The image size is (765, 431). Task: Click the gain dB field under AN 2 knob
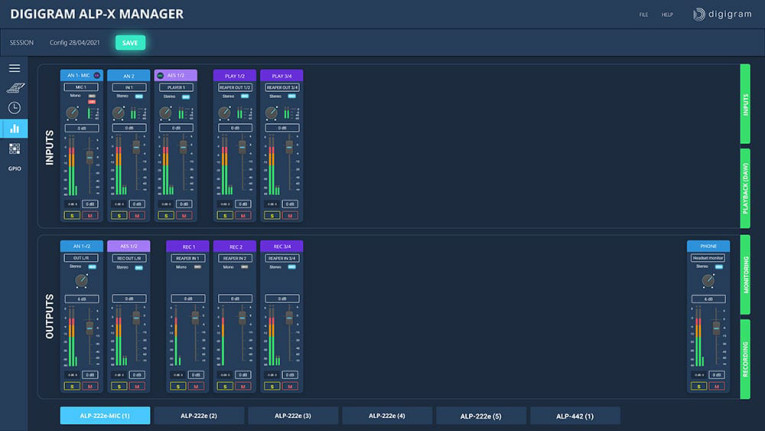pos(129,128)
